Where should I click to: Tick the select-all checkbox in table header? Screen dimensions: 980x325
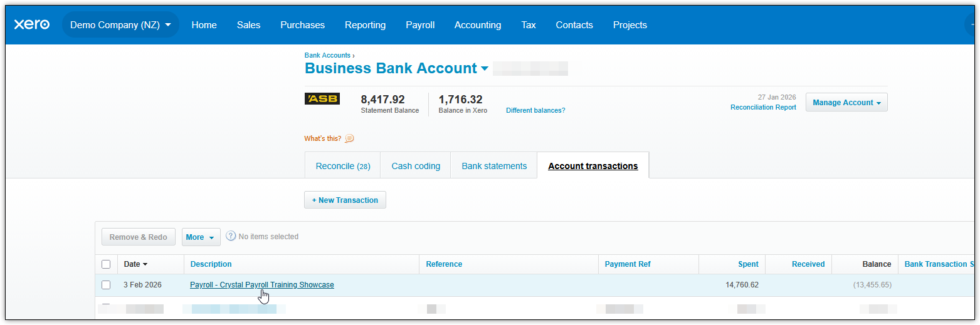click(106, 264)
